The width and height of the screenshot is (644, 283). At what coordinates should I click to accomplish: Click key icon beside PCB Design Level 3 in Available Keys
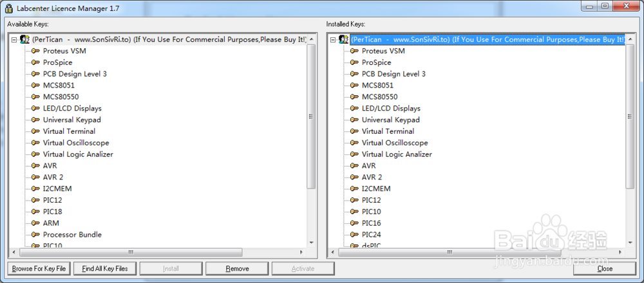(35, 74)
